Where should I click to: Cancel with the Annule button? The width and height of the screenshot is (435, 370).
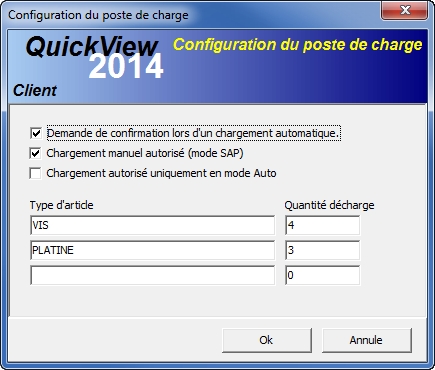coord(367,340)
